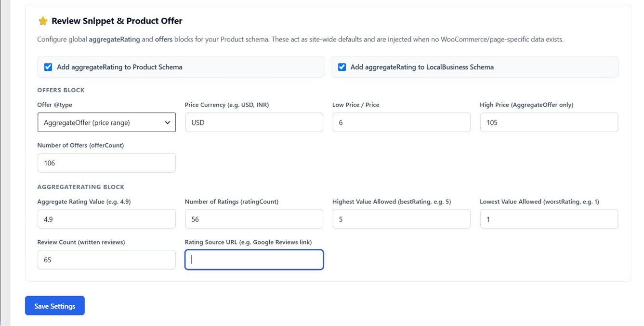Click the Offer @type label
644x326 pixels.
coord(55,105)
